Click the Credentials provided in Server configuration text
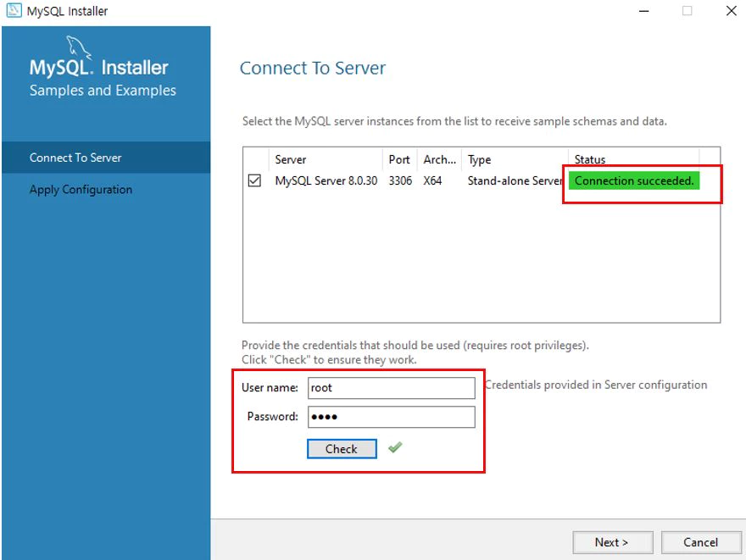 click(x=596, y=385)
